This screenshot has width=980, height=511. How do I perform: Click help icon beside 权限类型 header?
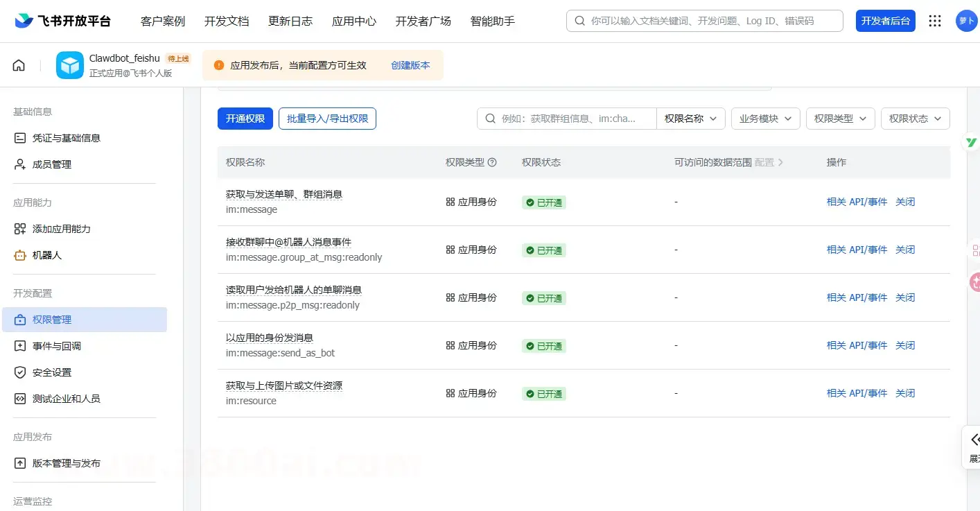pos(492,162)
